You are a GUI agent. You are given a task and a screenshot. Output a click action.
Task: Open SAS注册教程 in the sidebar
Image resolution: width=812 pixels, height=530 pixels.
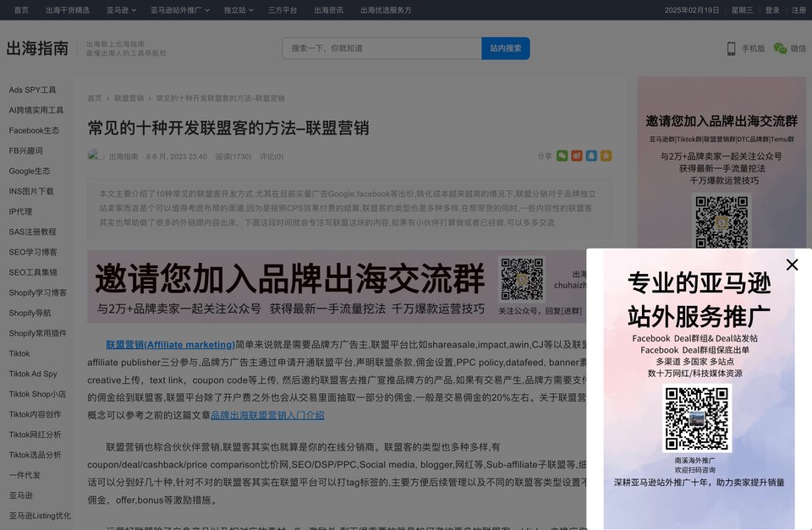32,232
